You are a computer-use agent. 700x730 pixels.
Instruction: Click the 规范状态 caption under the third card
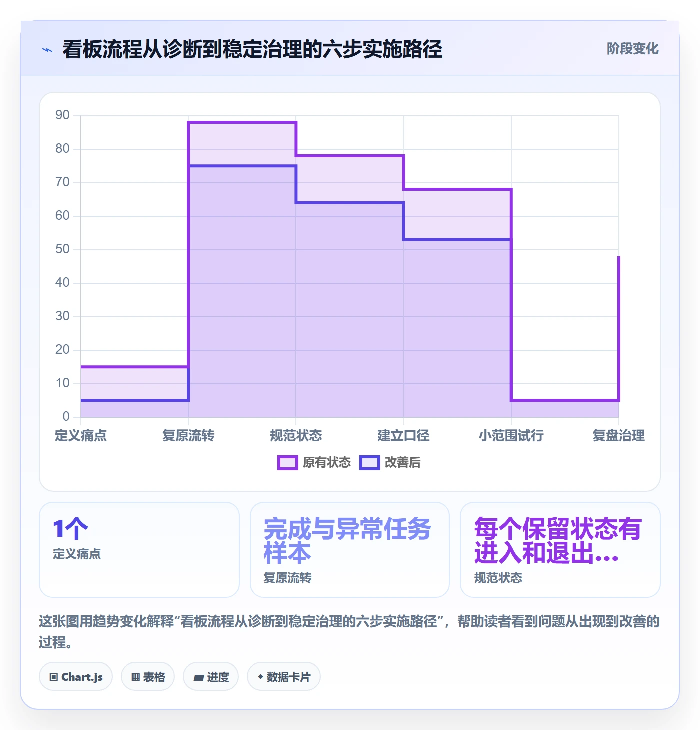[498, 578]
